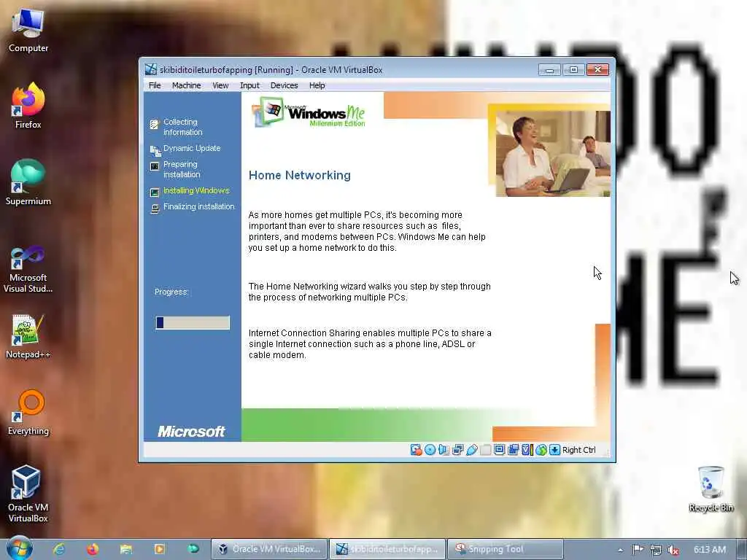Minimize the VirtualBox VM window
This screenshot has width=747, height=560.
click(x=549, y=70)
